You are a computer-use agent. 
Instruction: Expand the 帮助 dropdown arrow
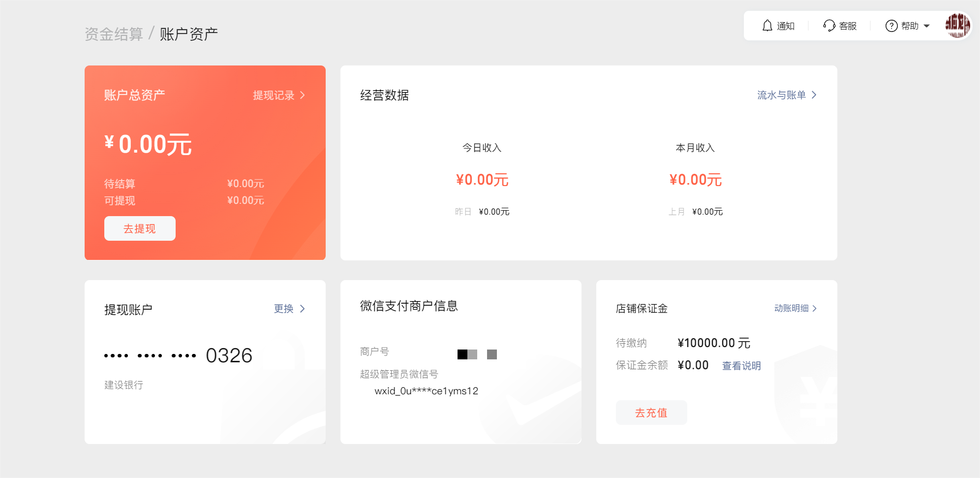click(x=927, y=26)
